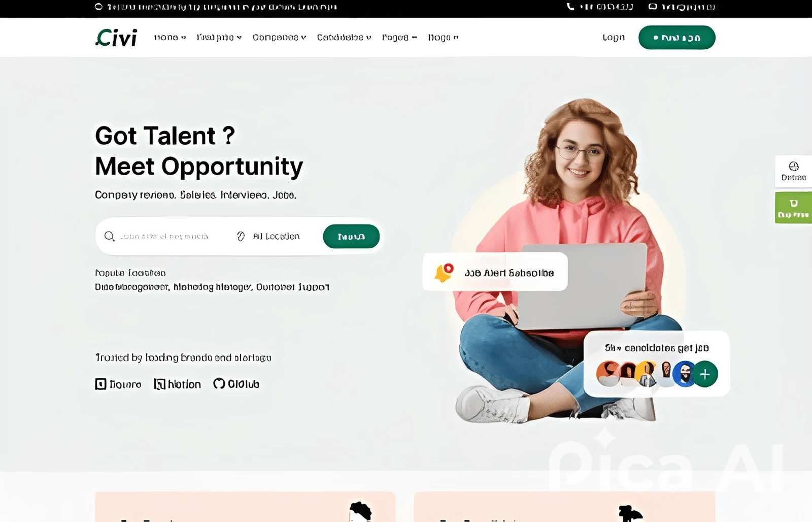Click the blue candidate avatar thumbnail
812x522 pixels.
[685, 374]
